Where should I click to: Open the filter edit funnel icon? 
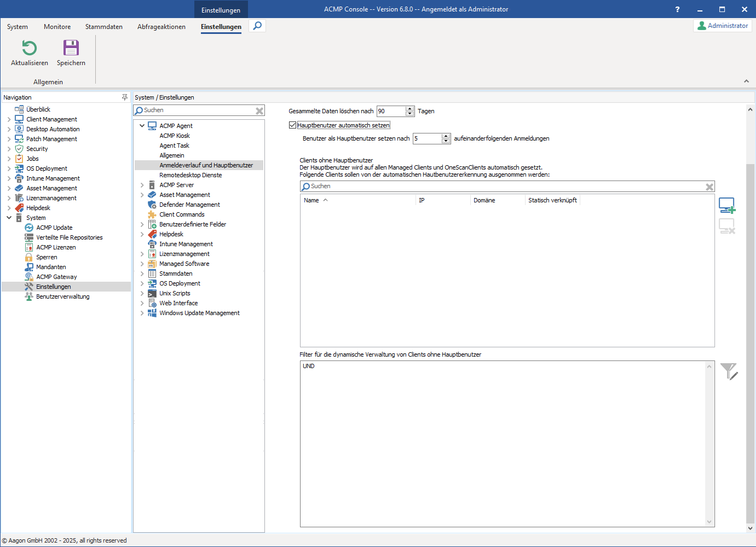[x=729, y=371]
